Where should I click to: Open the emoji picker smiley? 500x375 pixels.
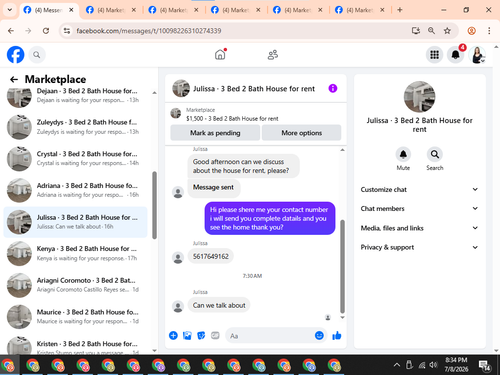tap(319, 335)
